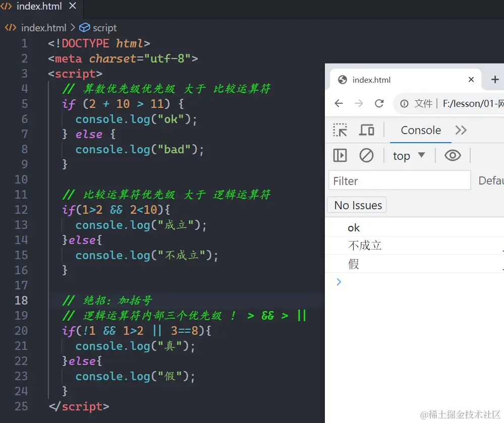Click the browser address bar URL

pyautogui.click(x=473, y=103)
